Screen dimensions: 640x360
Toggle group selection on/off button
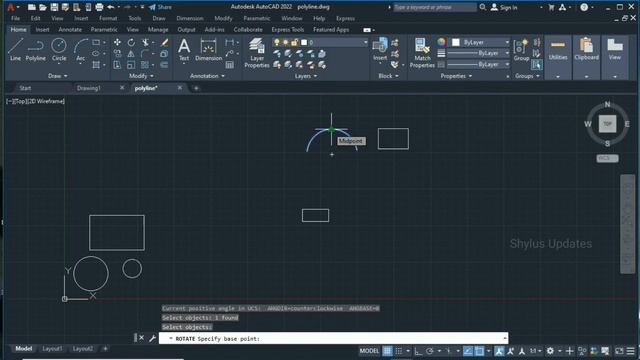[x=537, y=64]
